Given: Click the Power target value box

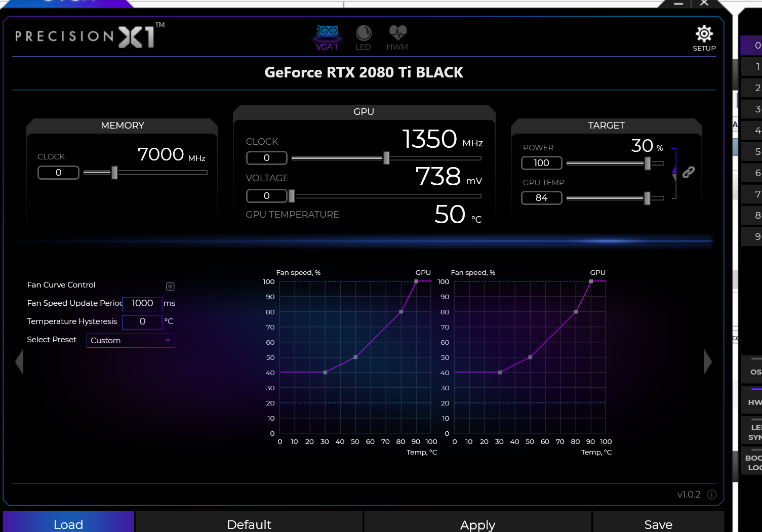Looking at the screenshot, I should click(542, 163).
